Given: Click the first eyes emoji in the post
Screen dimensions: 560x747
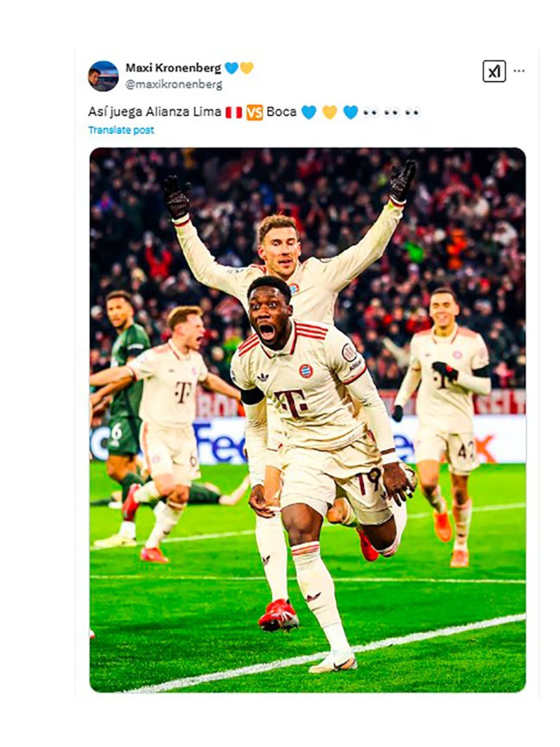Looking at the screenshot, I should 370,113.
